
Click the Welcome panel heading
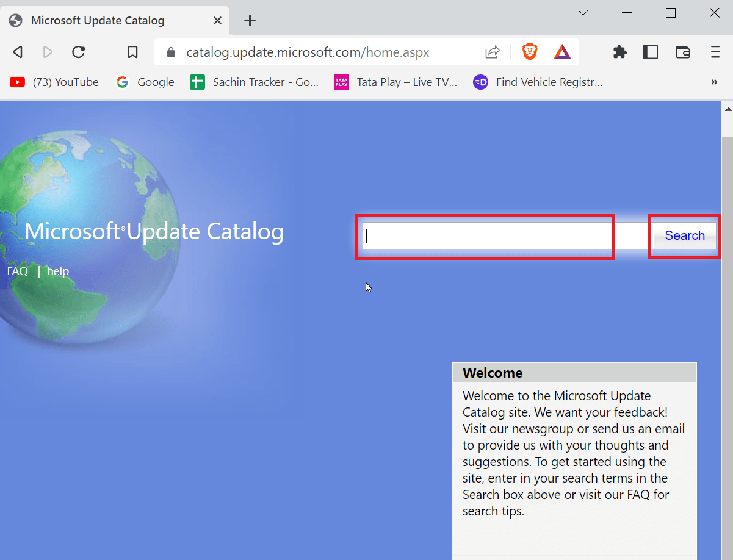493,373
